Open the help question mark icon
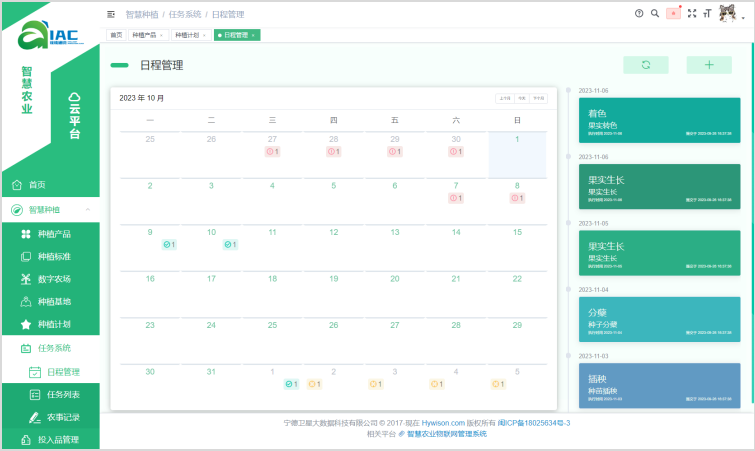 click(x=639, y=14)
